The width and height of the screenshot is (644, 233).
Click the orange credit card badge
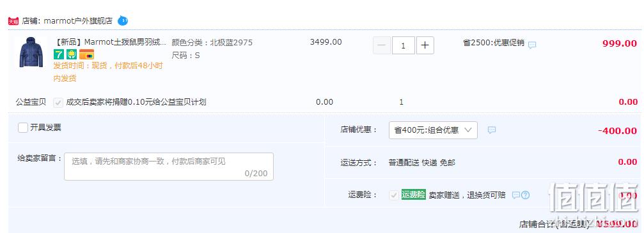[87, 54]
